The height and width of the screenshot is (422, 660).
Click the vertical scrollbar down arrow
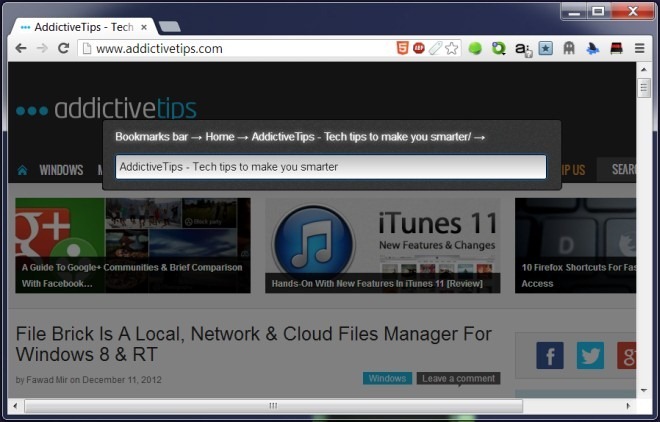point(644,390)
